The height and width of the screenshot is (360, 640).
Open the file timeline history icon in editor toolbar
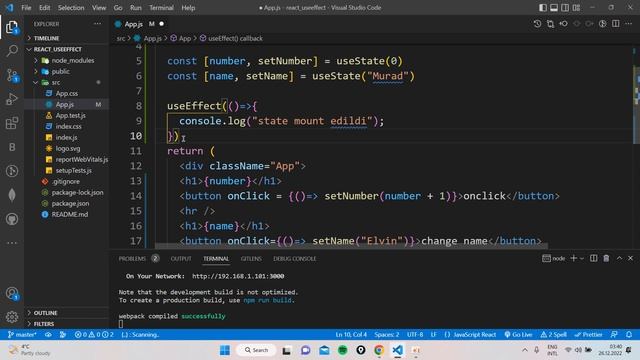point(537,24)
